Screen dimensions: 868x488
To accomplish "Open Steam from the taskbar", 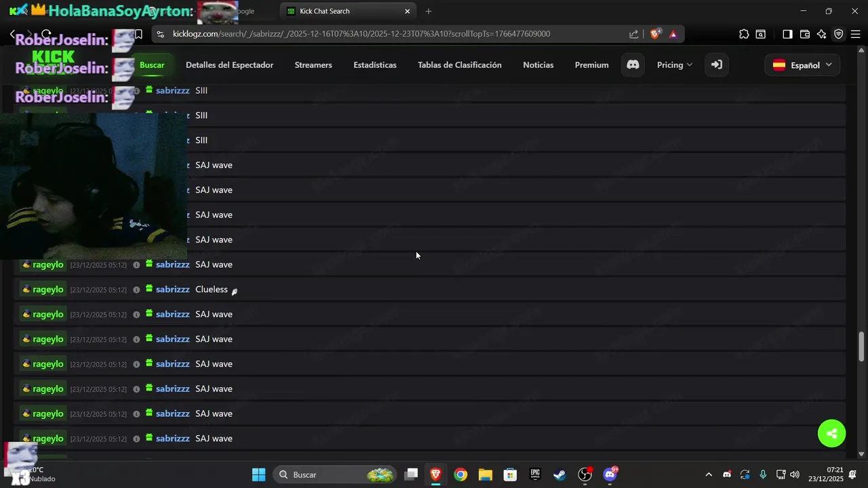I will pos(559,474).
